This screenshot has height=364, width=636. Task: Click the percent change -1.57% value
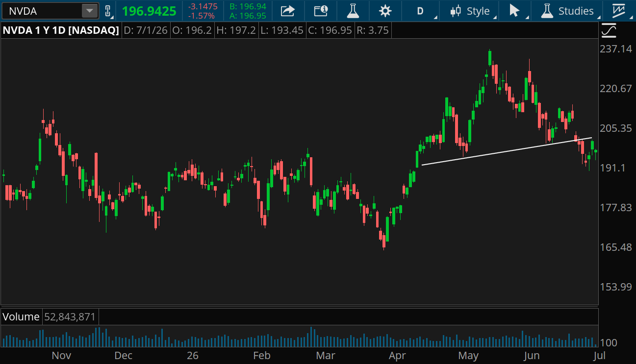(202, 16)
